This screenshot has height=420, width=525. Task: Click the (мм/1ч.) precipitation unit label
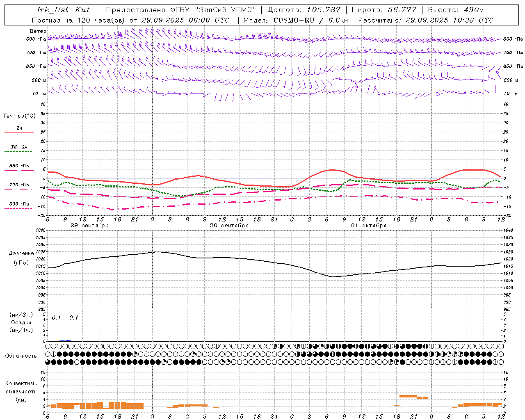point(21,330)
